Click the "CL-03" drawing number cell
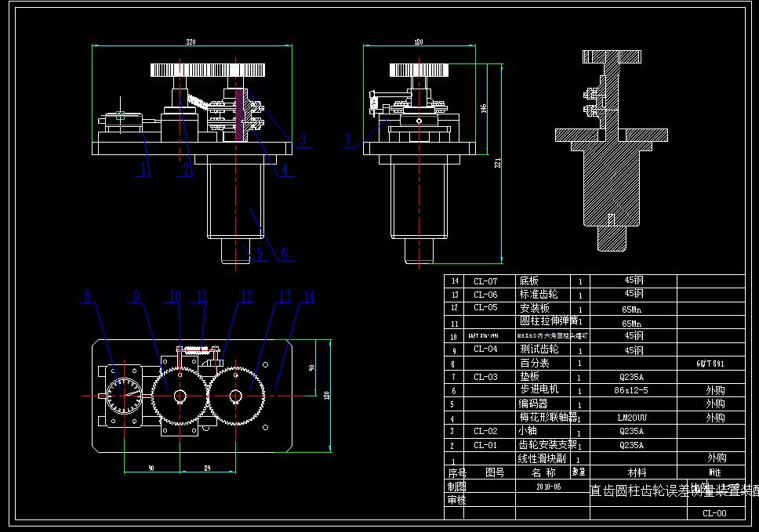 pos(485,377)
